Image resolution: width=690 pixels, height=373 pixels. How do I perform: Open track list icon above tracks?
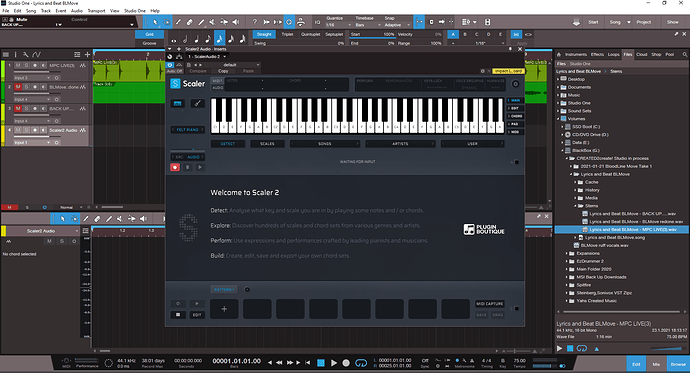(6, 55)
